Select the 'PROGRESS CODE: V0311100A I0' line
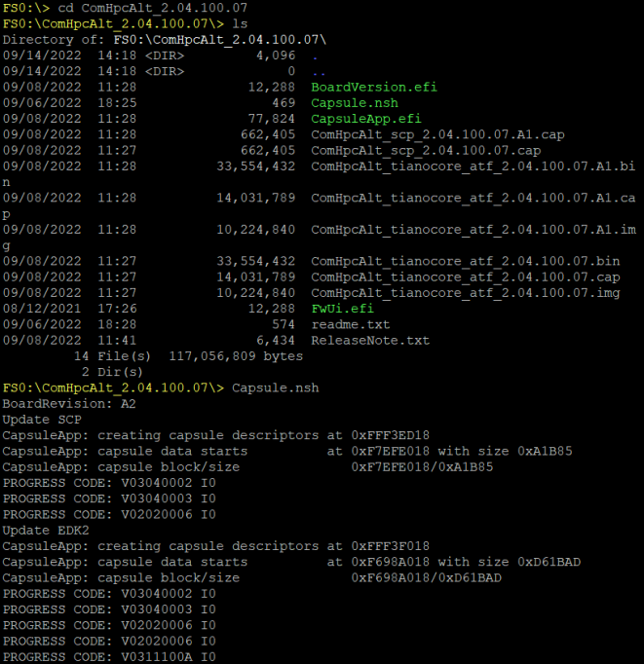Image resolution: width=644 pixels, height=664 pixels. coord(109,656)
